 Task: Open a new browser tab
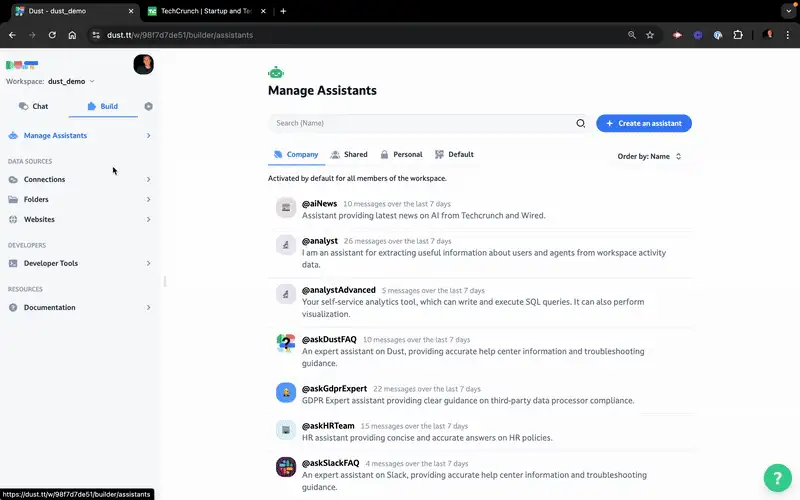point(283,11)
